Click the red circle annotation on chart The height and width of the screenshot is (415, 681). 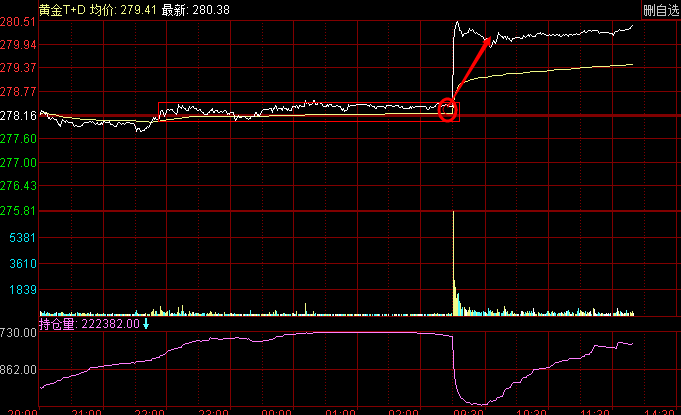448,110
